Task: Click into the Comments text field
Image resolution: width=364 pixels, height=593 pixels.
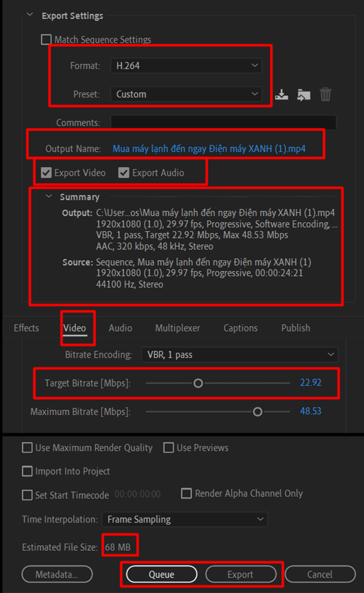Action: [x=223, y=123]
